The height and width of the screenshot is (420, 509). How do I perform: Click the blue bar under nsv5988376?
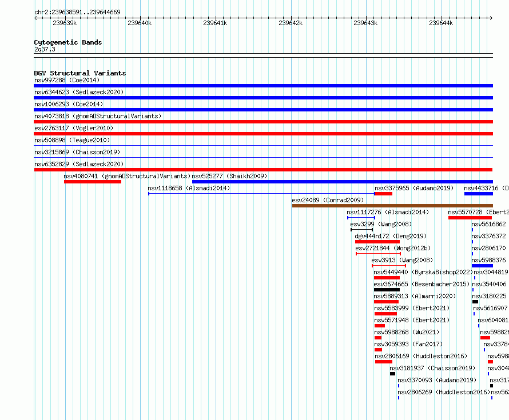click(x=482, y=266)
